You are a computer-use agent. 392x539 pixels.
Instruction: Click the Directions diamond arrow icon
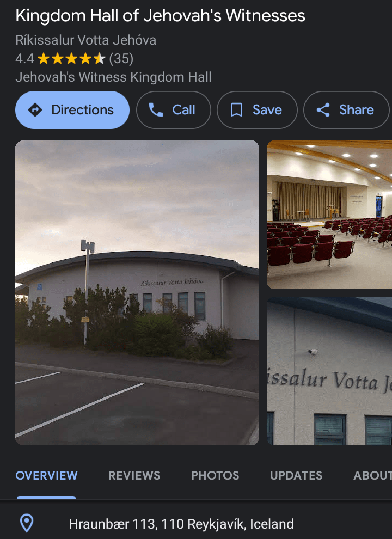pos(35,110)
